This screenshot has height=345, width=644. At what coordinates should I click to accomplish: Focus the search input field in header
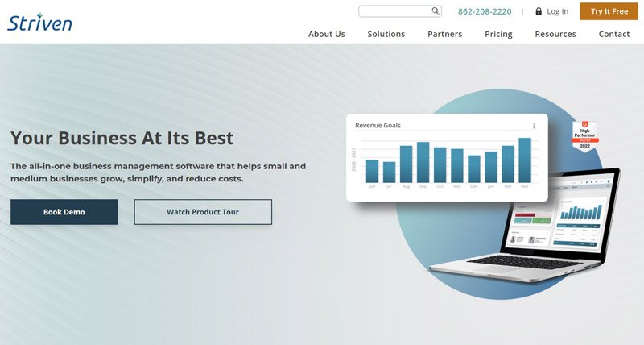394,11
